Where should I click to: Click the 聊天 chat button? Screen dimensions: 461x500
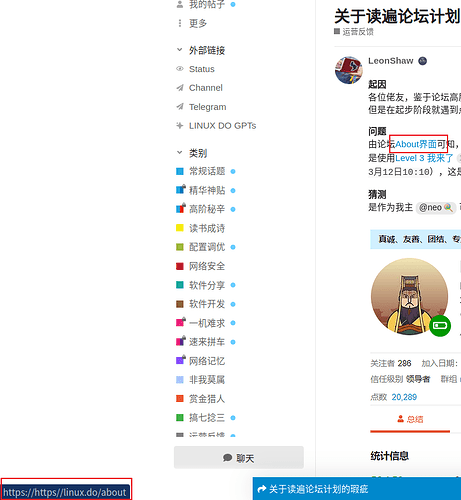click(x=239, y=457)
